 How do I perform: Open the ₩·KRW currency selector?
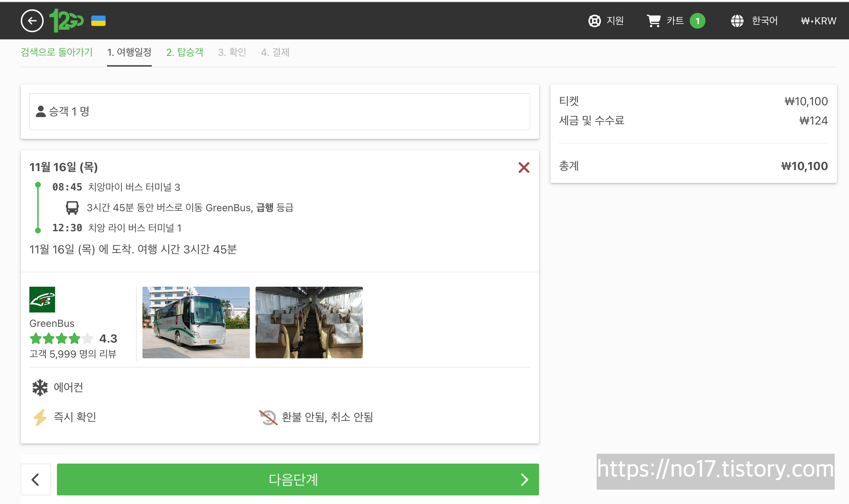coord(819,21)
